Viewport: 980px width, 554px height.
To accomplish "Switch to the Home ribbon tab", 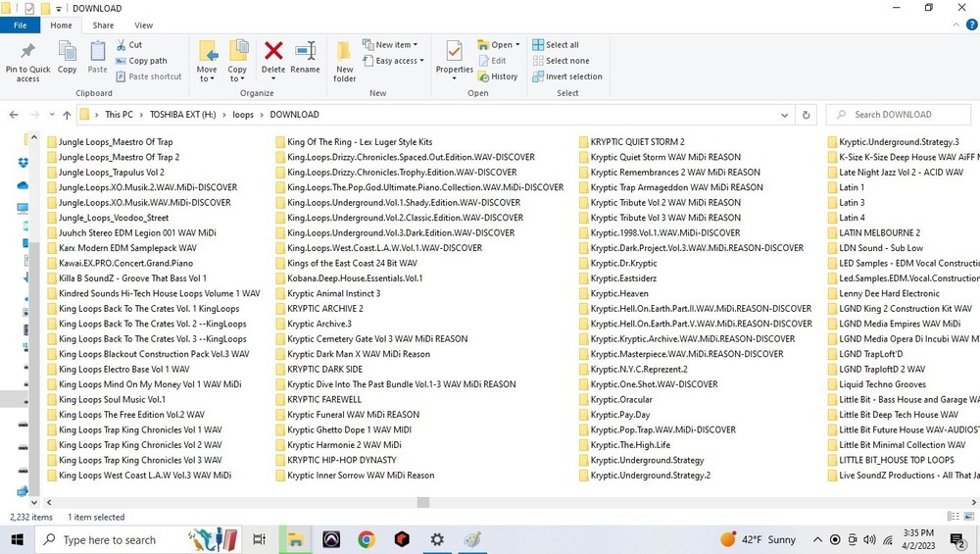I will tap(61, 25).
